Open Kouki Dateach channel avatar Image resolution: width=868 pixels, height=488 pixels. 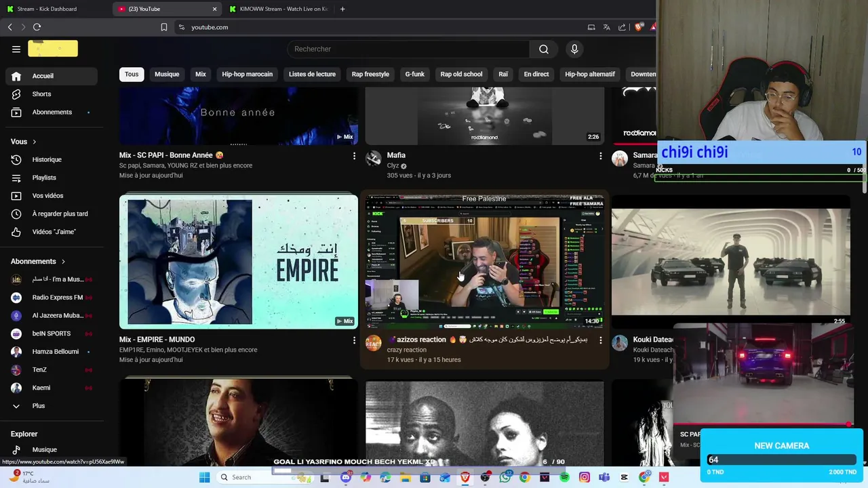pyautogui.click(x=620, y=343)
